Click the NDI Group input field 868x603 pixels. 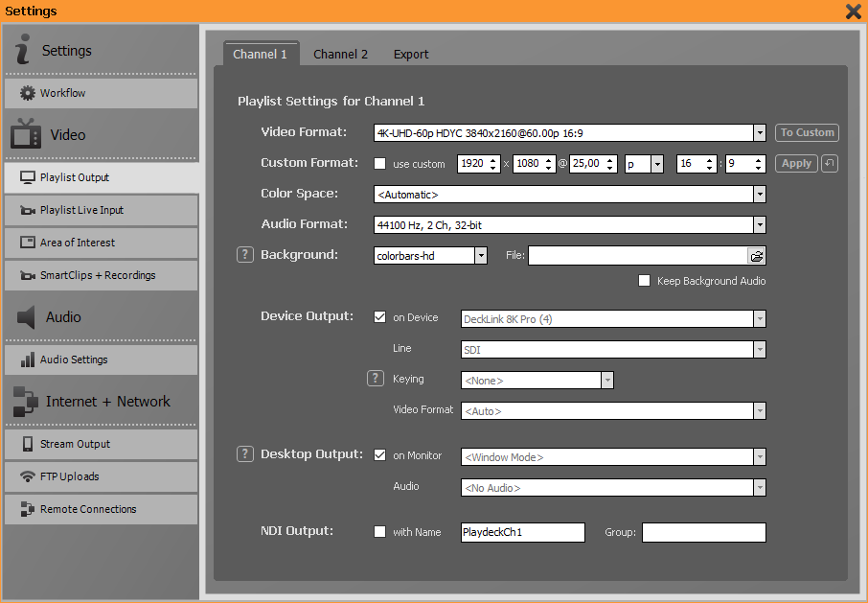tap(703, 532)
